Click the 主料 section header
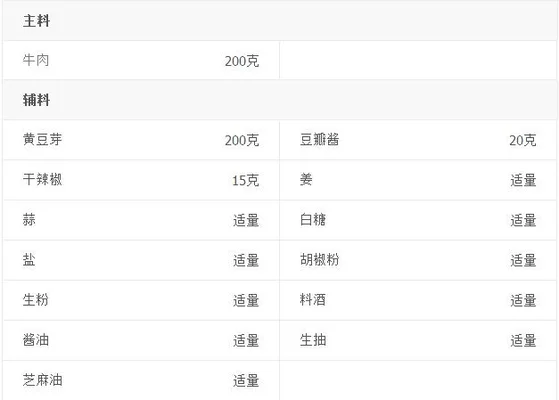This screenshot has width=559, height=400. click(36, 21)
